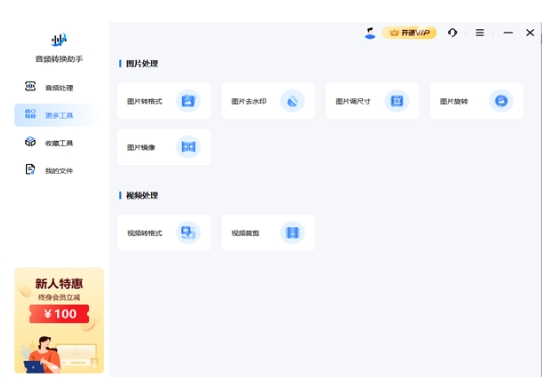Click the 图片旋转 rotate icon
Screen dimensions: 544x379
click(501, 101)
